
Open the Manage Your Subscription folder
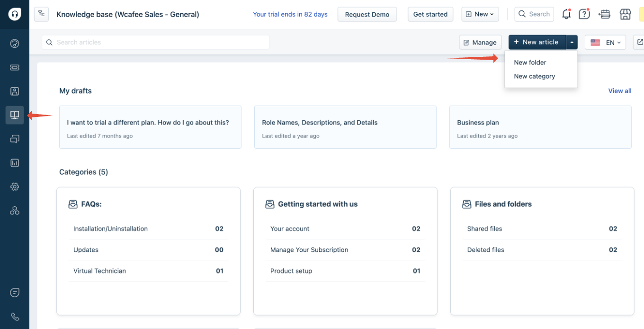click(345, 250)
